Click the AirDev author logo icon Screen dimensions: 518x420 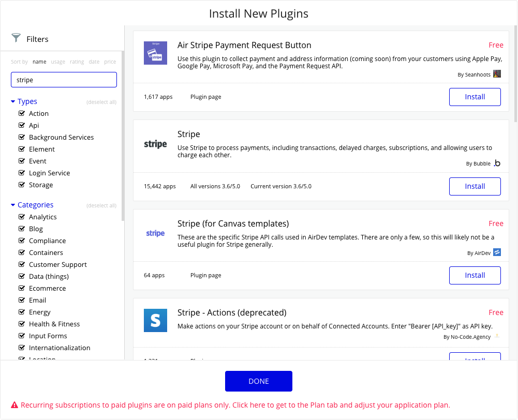pyautogui.click(x=497, y=252)
